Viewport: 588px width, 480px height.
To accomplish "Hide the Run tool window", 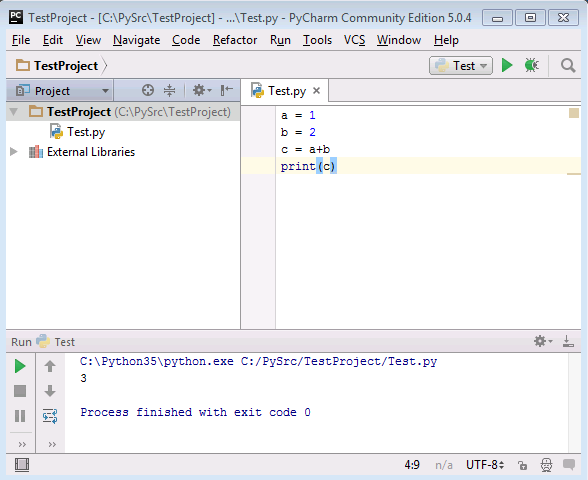I will pyautogui.click(x=568, y=341).
